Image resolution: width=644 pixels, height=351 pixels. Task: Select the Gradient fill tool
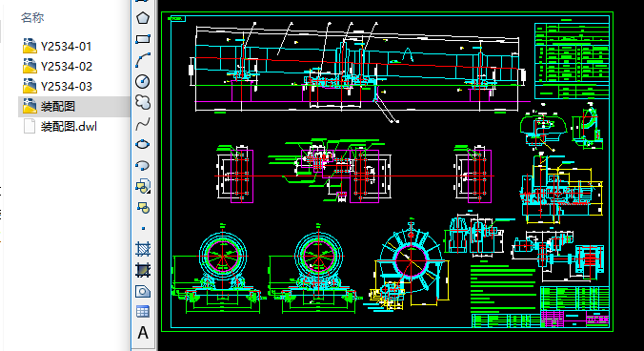[143, 270]
